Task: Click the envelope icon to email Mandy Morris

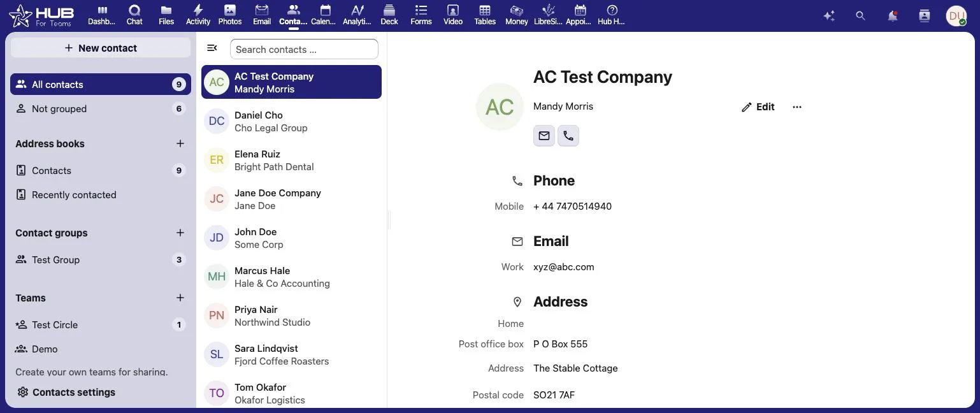Action: tap(544, 136)
